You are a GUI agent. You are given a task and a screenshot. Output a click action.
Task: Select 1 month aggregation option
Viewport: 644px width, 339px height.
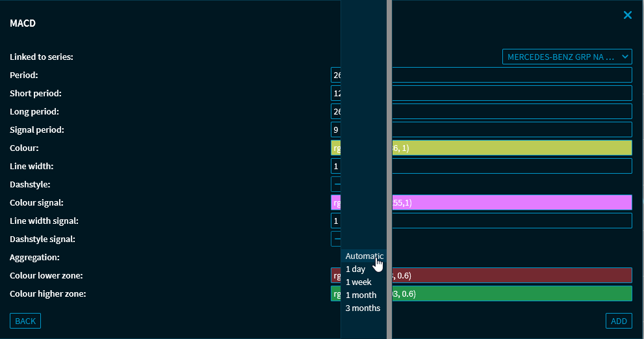click(361, 295)
